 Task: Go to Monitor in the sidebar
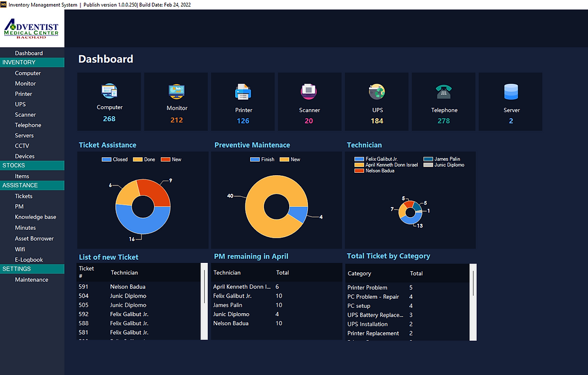[x=25, y=83]
